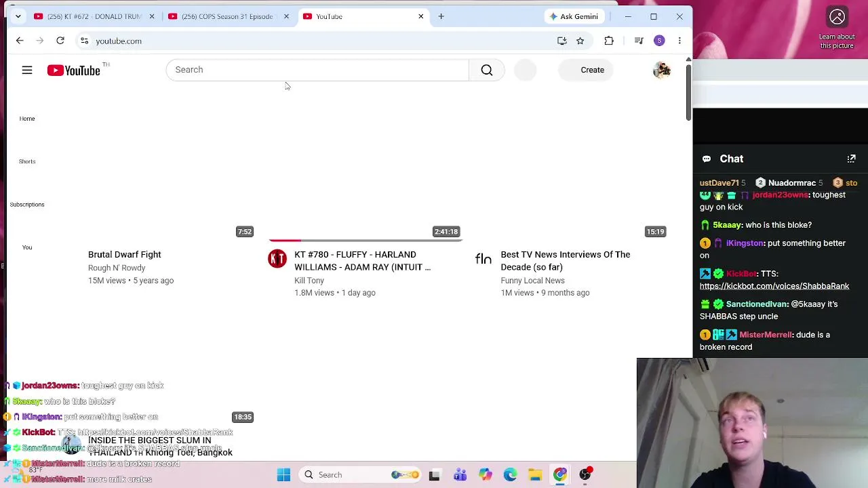Image resolution: width=868 pixels, height=488 pixels.
Task: Click the 7:52 duration badge thumbnail
Action: point(245,232)
